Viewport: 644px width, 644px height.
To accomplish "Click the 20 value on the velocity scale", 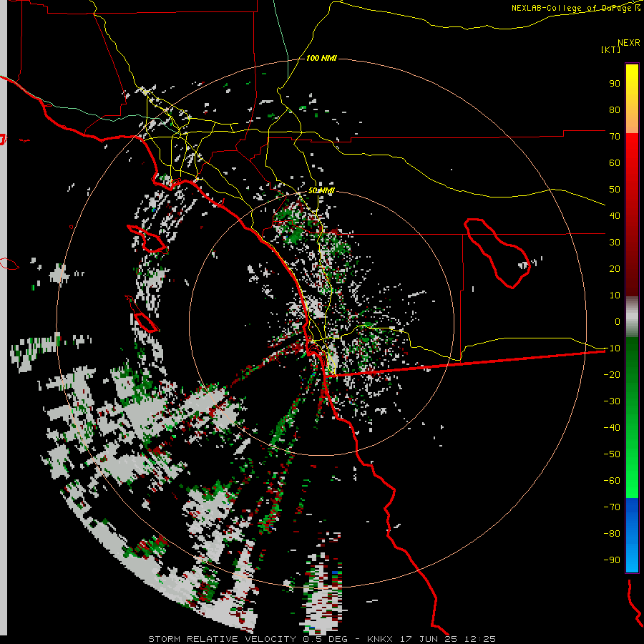I will (615, 269).
